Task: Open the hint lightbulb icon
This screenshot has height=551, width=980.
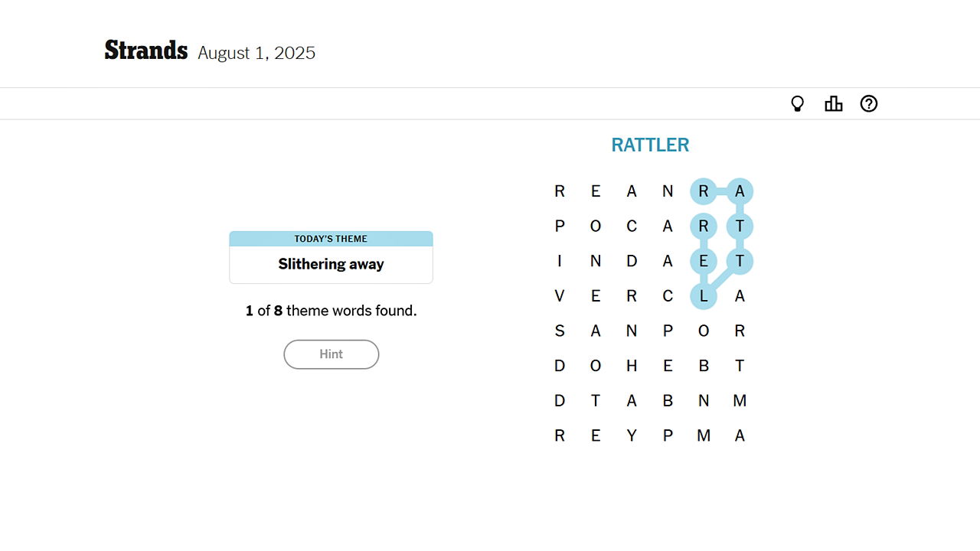Action: point(797,104)
